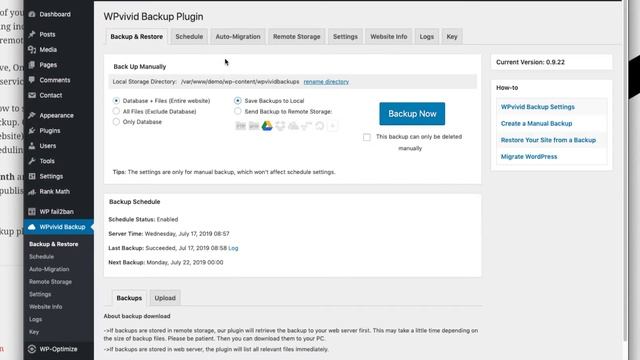Open the Media library icon
This screenshot has height=360, width=640.
[32, 50]
